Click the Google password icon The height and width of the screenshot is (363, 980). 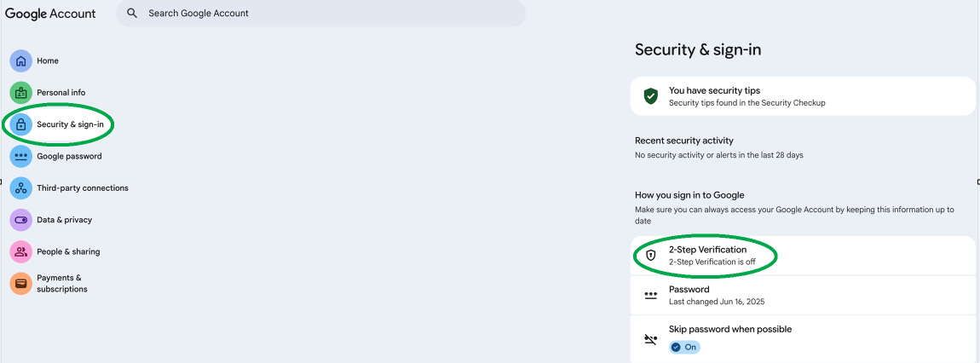coord(21,156)
